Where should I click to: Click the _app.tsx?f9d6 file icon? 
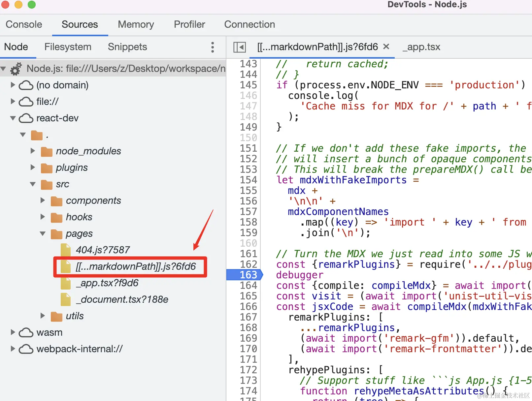(x=66, y=283)
